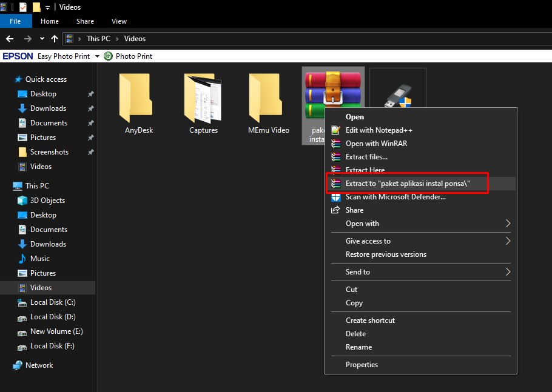Image resolution: width=552 pixels, height=392 pixels.
Task: Choose Open at top of context menu
Action: pos(420,117)
